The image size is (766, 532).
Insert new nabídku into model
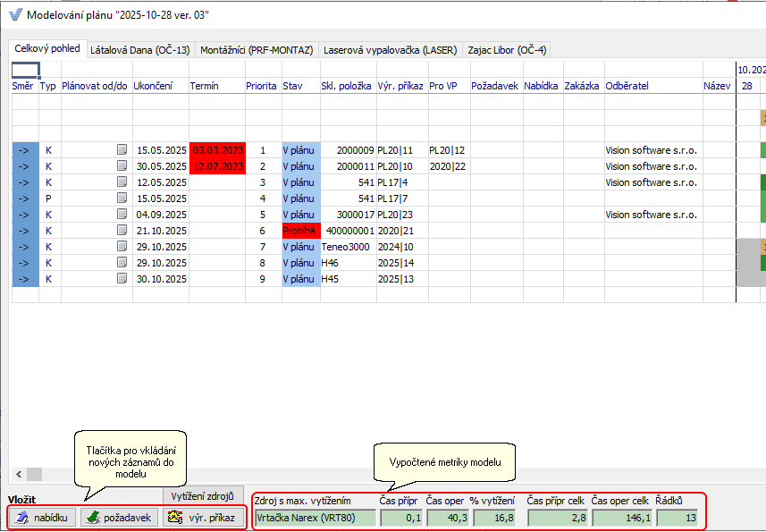coord(42,517)
